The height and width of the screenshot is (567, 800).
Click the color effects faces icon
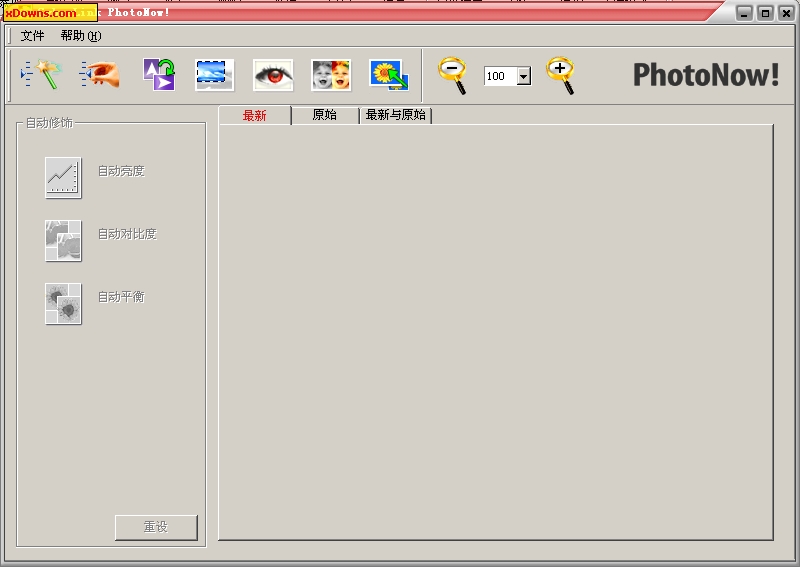pos(331,75)
